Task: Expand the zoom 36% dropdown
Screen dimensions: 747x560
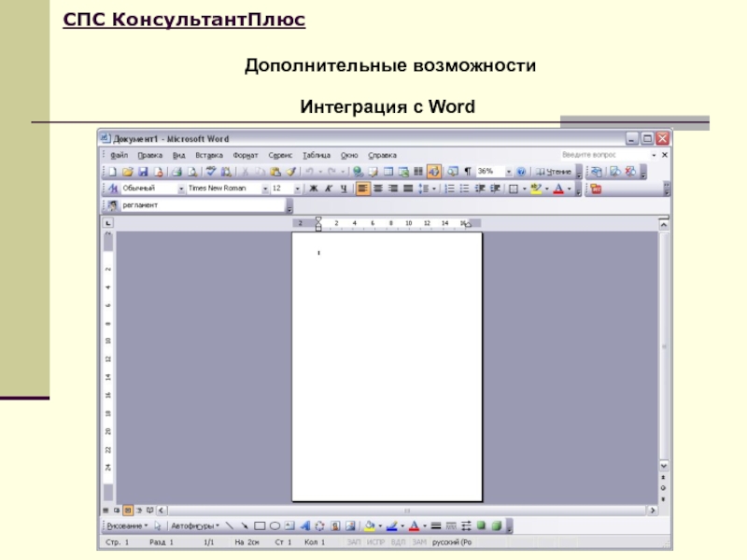Action: [508, 172]
